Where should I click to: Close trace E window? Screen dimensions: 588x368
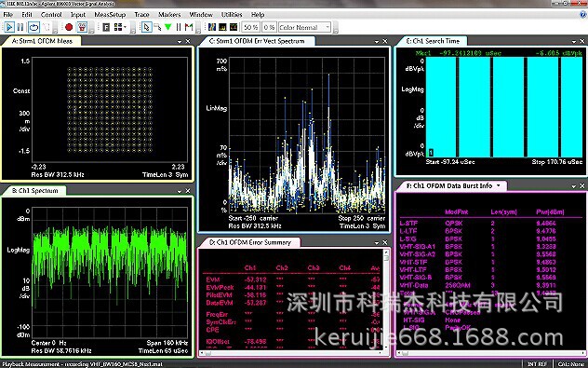[x=582, y=41]
